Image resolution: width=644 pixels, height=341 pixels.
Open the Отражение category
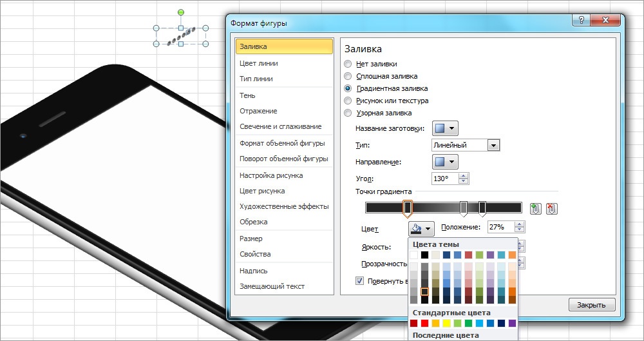284,111
